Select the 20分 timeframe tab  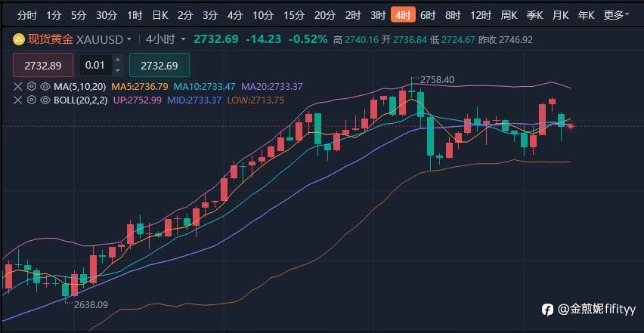point(325,16)
